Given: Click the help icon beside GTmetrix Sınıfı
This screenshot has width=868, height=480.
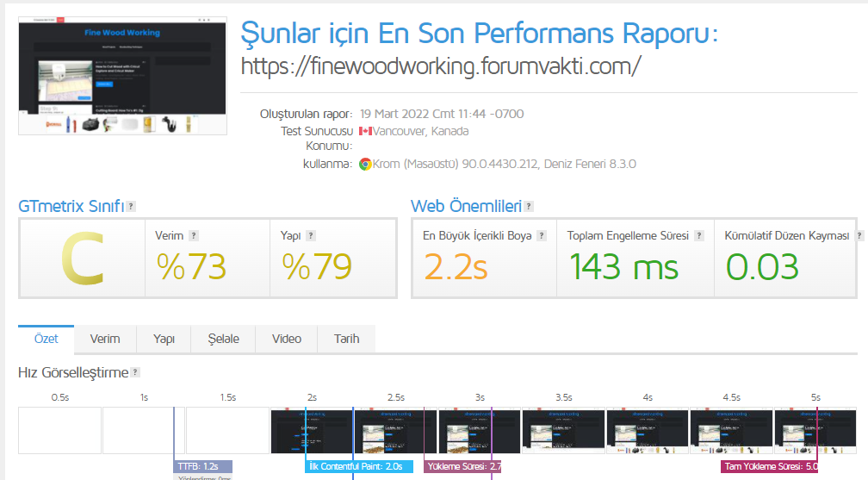Looking at the screenshot, I should click(131, 206).
